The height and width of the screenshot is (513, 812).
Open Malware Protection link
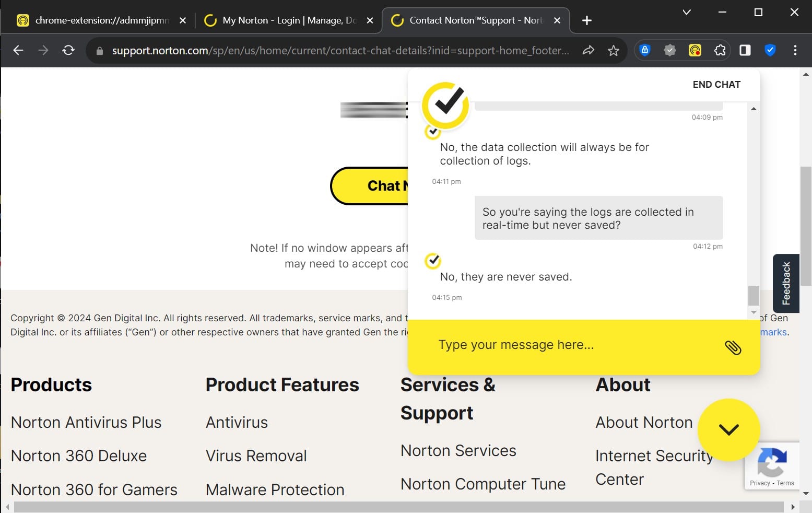(x=275, y=489)
